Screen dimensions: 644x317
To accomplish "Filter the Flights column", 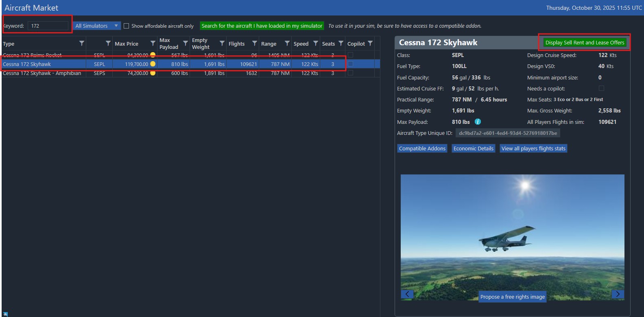I will [x=255, y=43].
